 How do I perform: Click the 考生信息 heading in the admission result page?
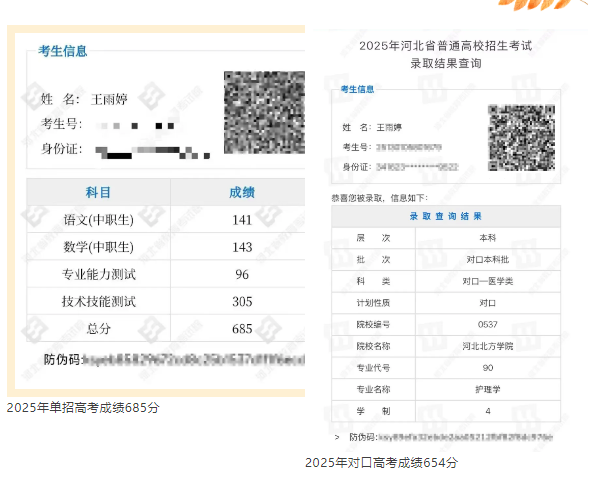358,89
